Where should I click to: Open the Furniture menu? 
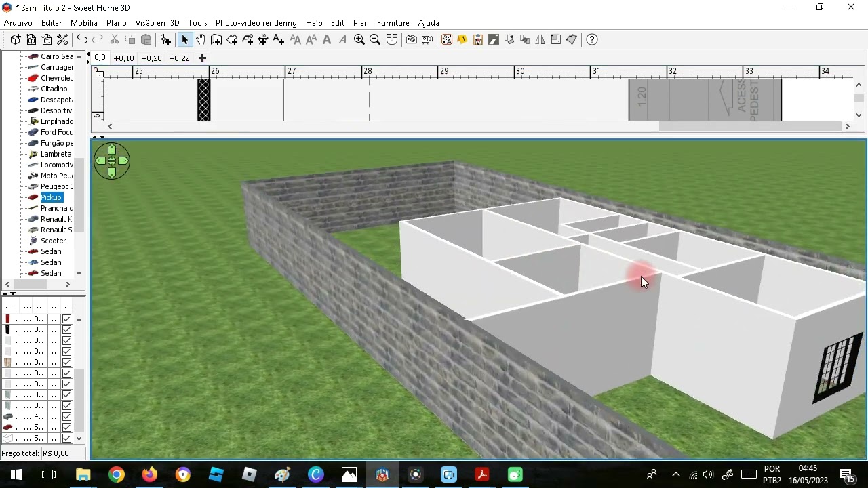(x=393, y=23)
